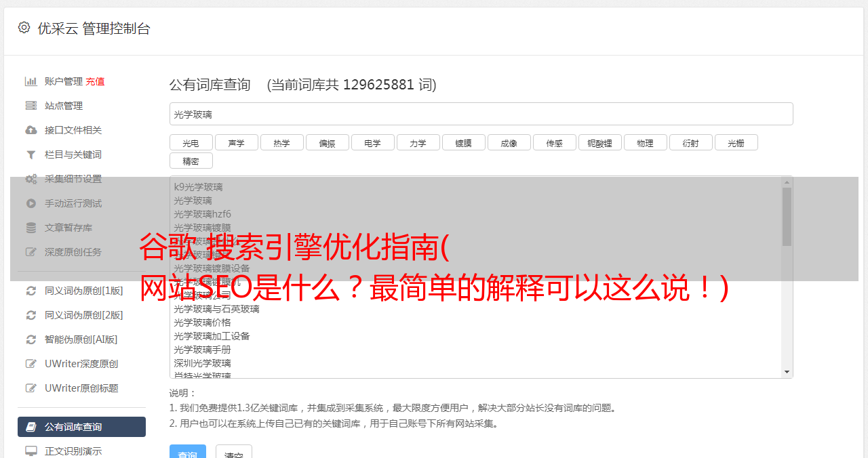Select 光学玻璃与石英玻璃 in results list
Viewport: 868px width, 458px height.
pyautogui.click(x=216, y=309)
